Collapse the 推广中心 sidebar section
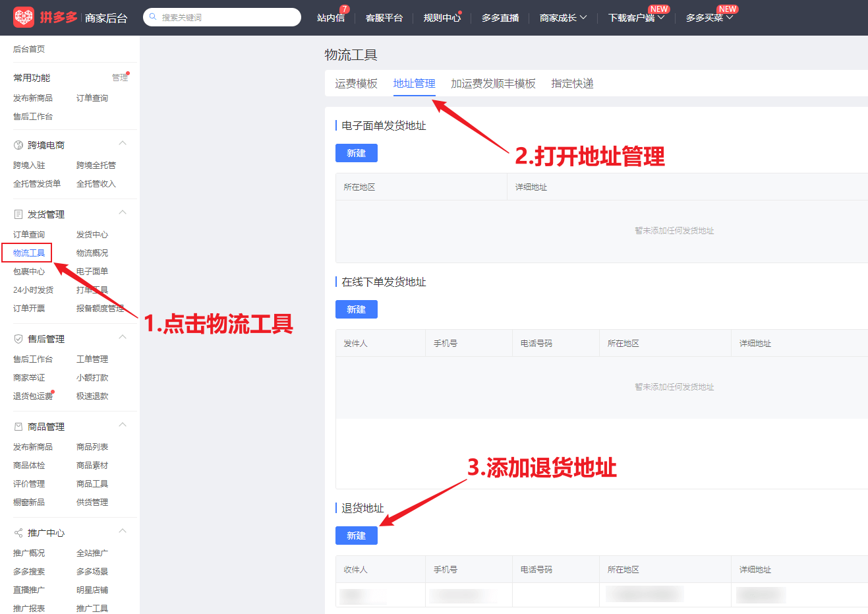 [x=123, y=532]
